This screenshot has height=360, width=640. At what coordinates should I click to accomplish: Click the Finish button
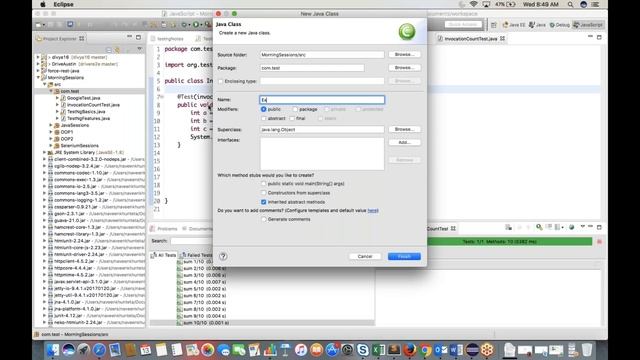coord(404,256)
